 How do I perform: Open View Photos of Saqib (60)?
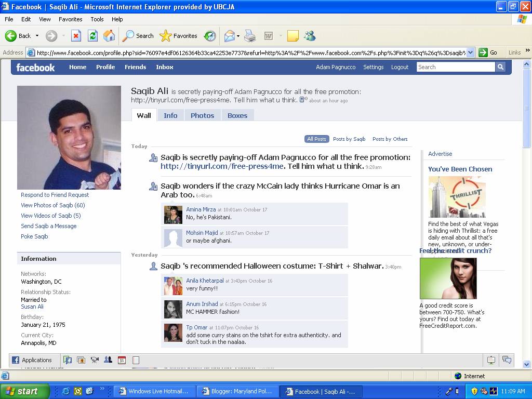(x=53, y=205)
